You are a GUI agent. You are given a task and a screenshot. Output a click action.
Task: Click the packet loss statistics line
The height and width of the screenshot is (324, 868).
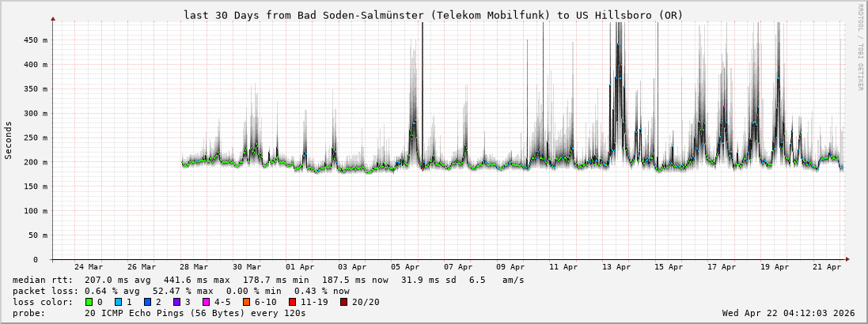pyautogui.click(x=181, y=291)
